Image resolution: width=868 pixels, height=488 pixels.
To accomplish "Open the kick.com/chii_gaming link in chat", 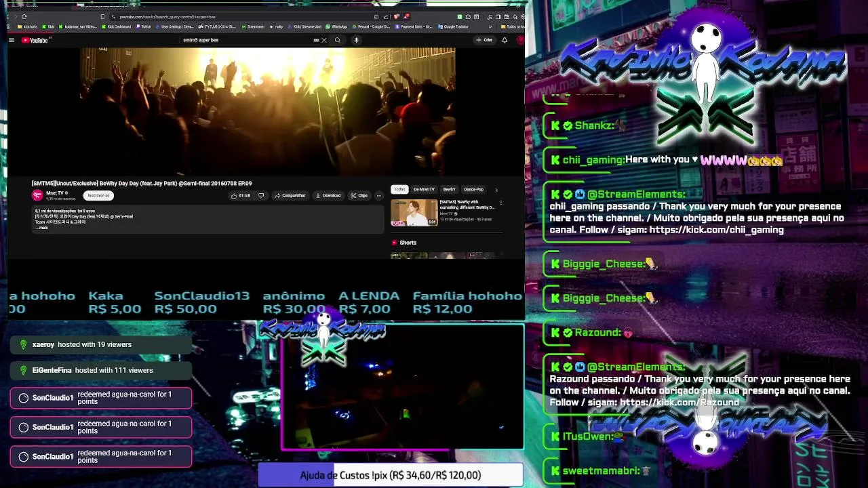I will coord(716,230).
